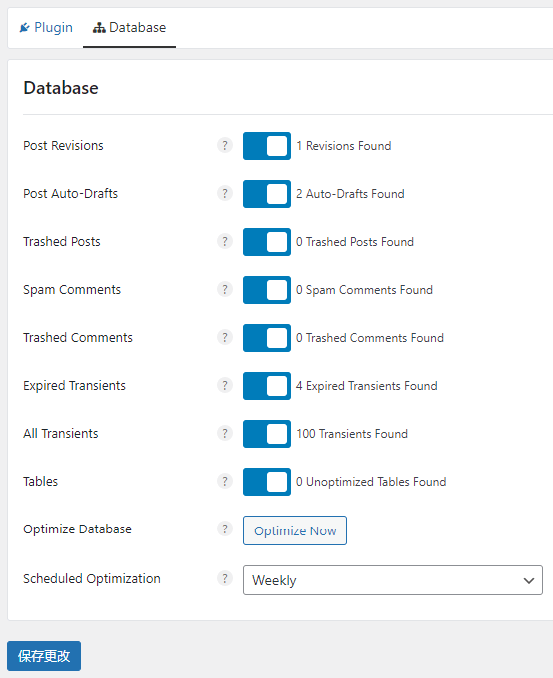View Spam Comments help tooltip icon
This screenshot has height=678, width=553.
coord(225,289)
